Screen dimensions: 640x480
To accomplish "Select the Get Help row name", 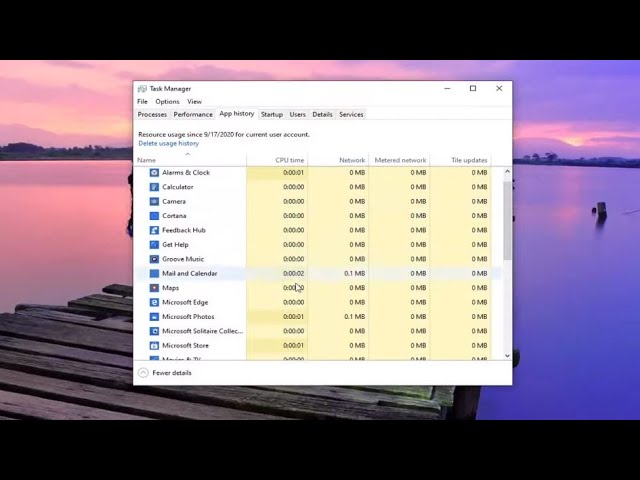I will coord(176,245).
